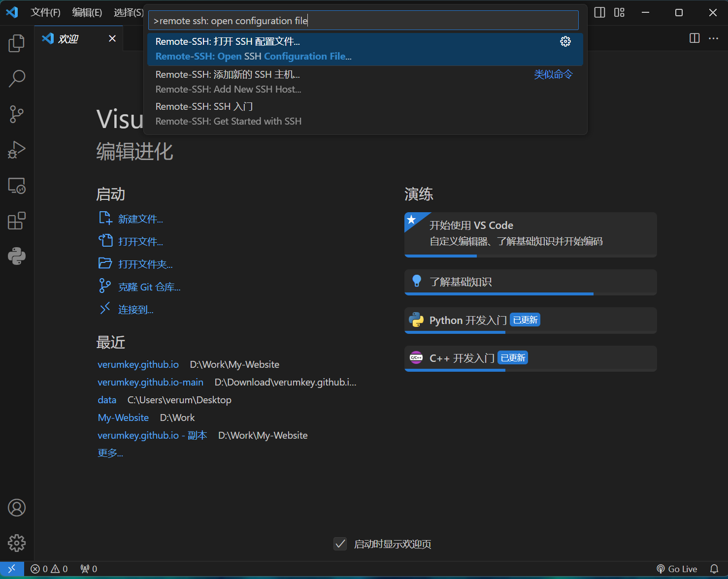This screenshot has height=579, width=728.
Task: Toggle primary side bar layout icon
Action: (599, 12)
